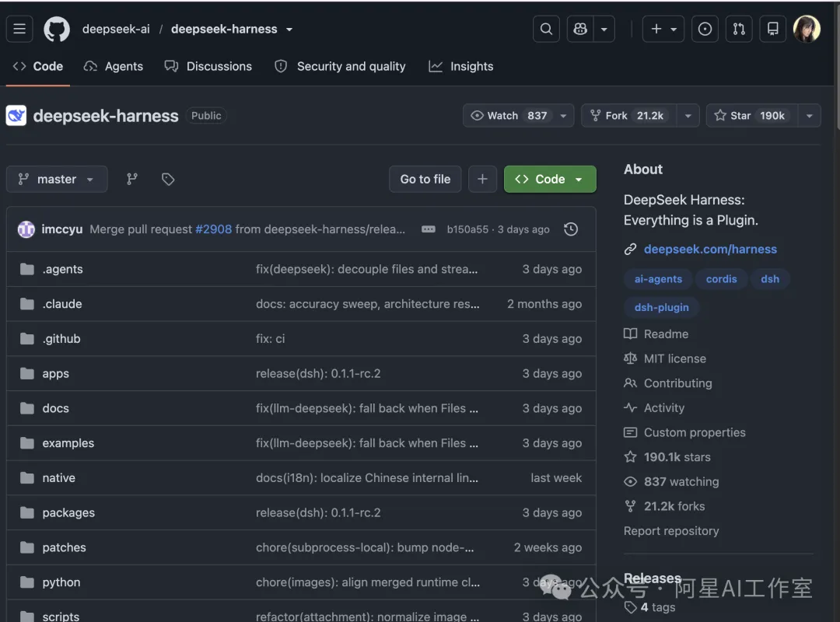This screenshot has height=622, width=840.
Task: Open the Security and quality tab
Action: (340, 66)
